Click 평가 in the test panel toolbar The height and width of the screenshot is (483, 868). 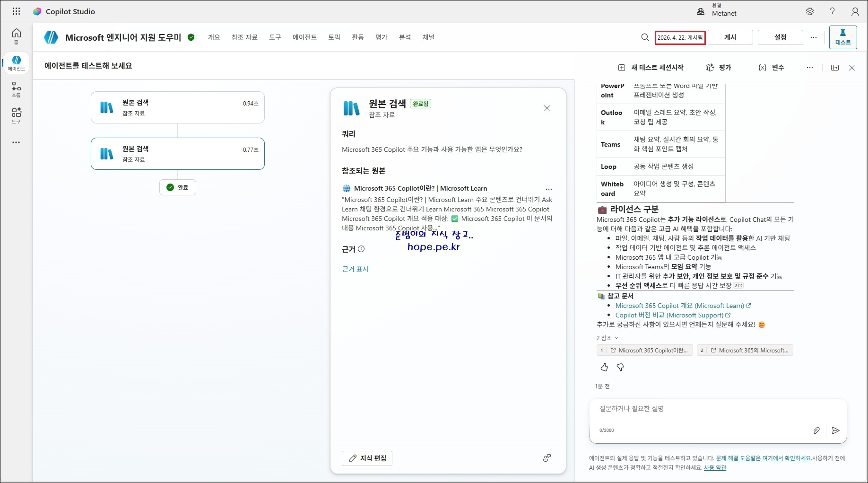click(x=719, y=68)
